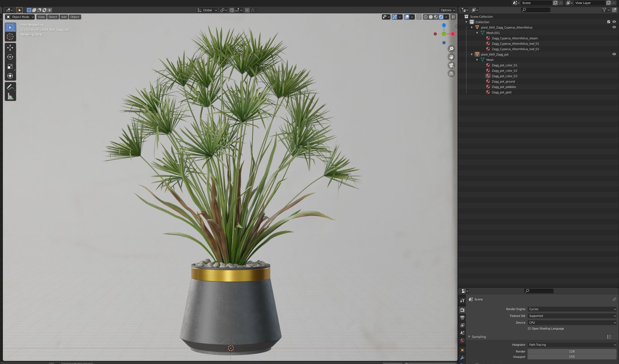Viewport: 619px width, 364px height.
Task: Click the zoom view navigation icon
Action: click(x=451, y=49)
